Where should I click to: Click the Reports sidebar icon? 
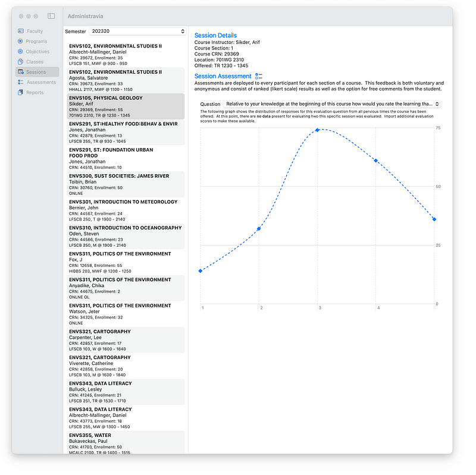pyautogui.click(x=20, y=92)
